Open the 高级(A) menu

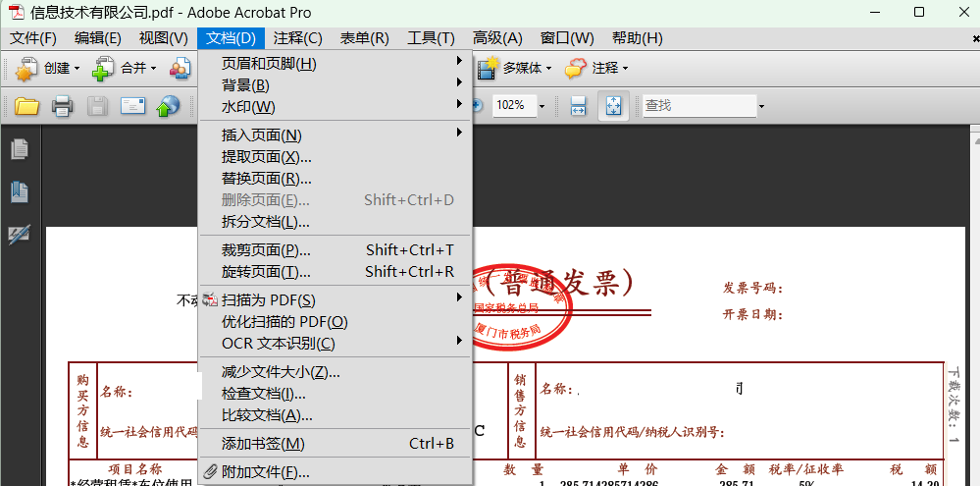tap(497, 38)
